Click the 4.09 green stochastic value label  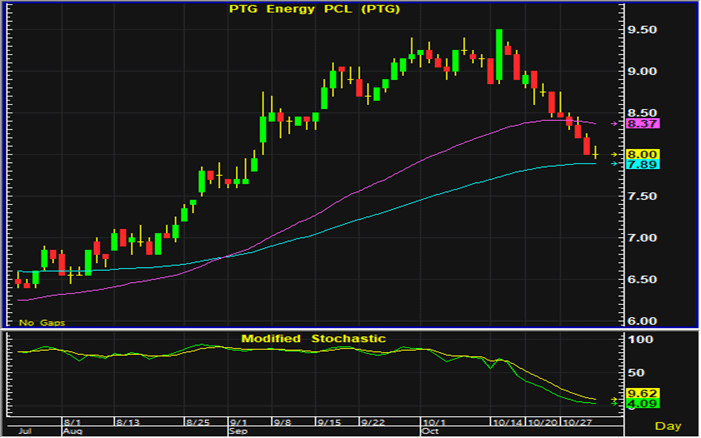pos(642,404)
